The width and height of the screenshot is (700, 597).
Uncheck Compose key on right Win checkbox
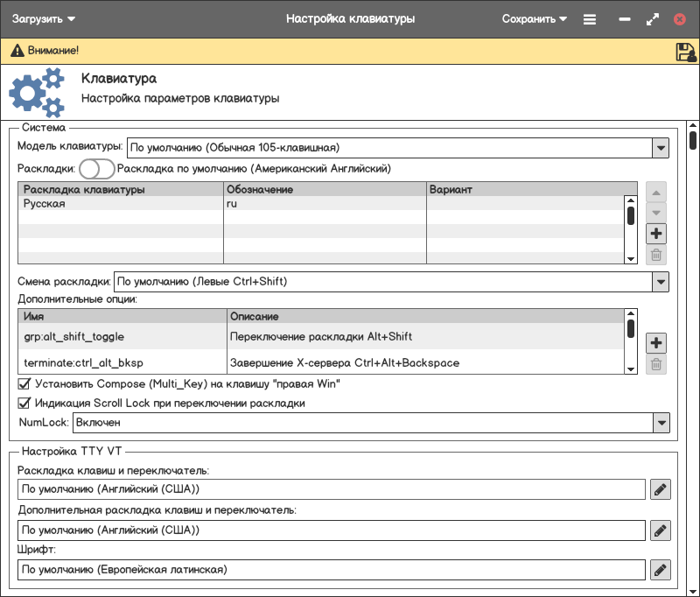pos(24,383)
